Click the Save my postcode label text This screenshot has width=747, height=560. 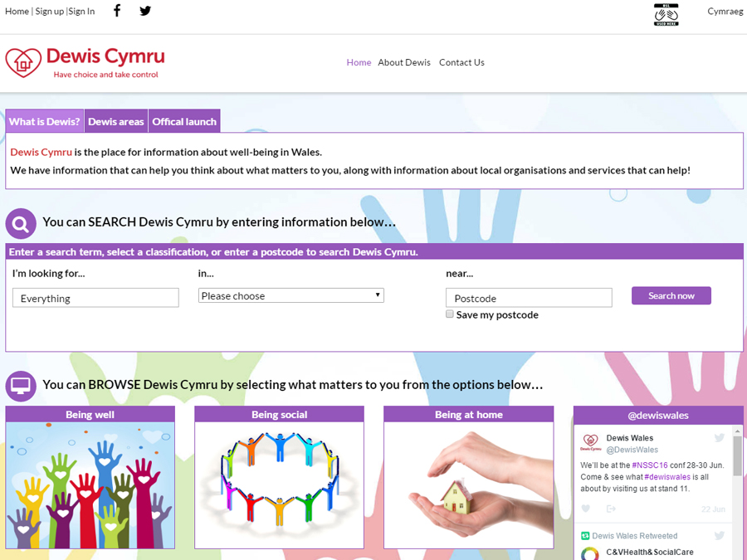tap(497, 314)
